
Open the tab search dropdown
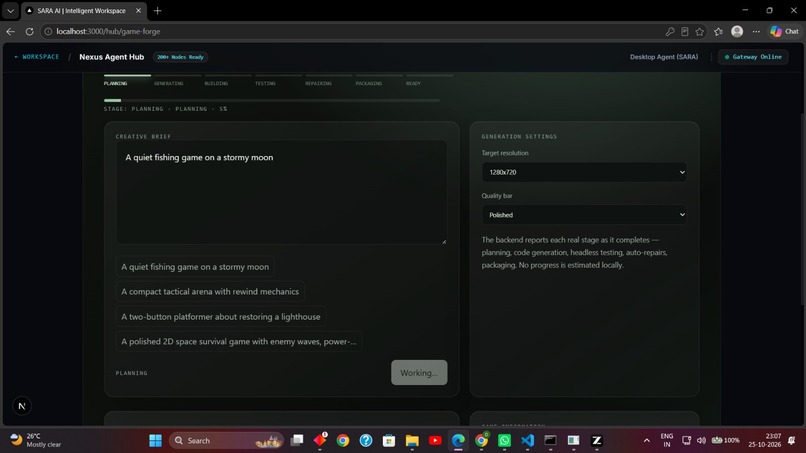tap(10, 11)
